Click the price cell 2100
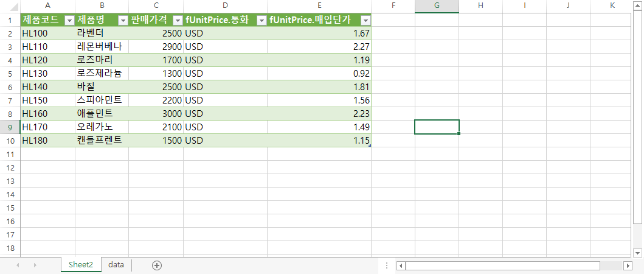 156,127
